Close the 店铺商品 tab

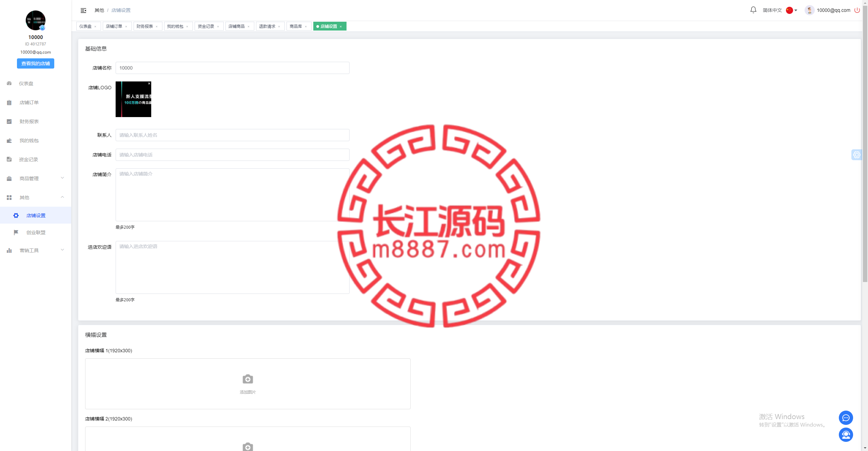pos(249,26)
